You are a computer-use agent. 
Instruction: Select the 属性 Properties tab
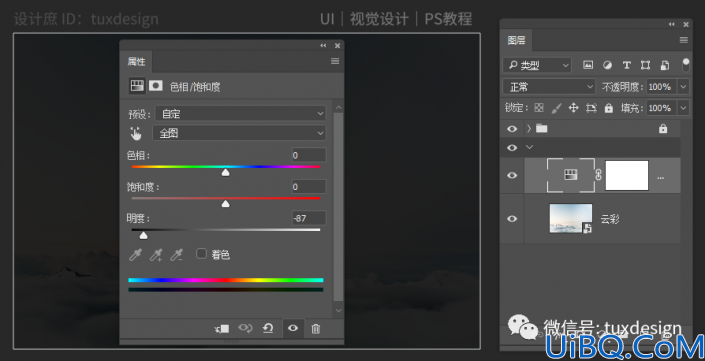click(x=136, y=62)
